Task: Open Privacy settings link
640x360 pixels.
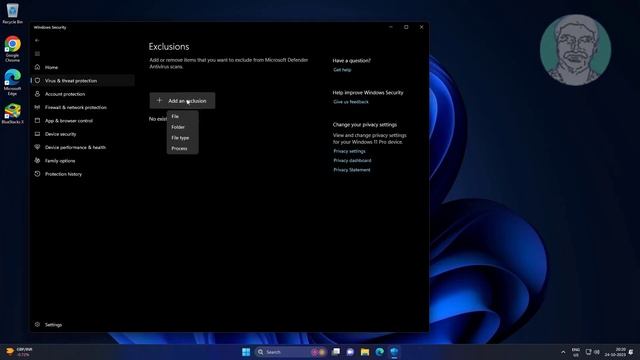Action: pos(349,151)
